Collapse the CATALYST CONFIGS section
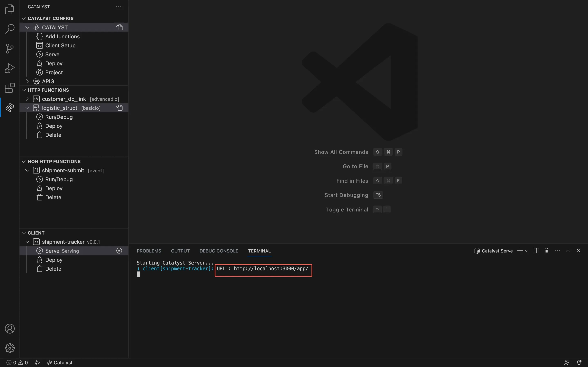Screen dimensions: 588x367 [23, 18]
